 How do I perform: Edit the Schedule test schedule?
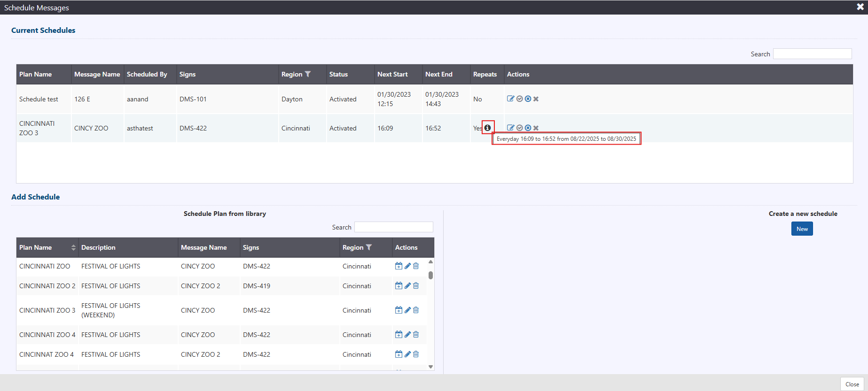pyautogui.click(x=510, y=99)
